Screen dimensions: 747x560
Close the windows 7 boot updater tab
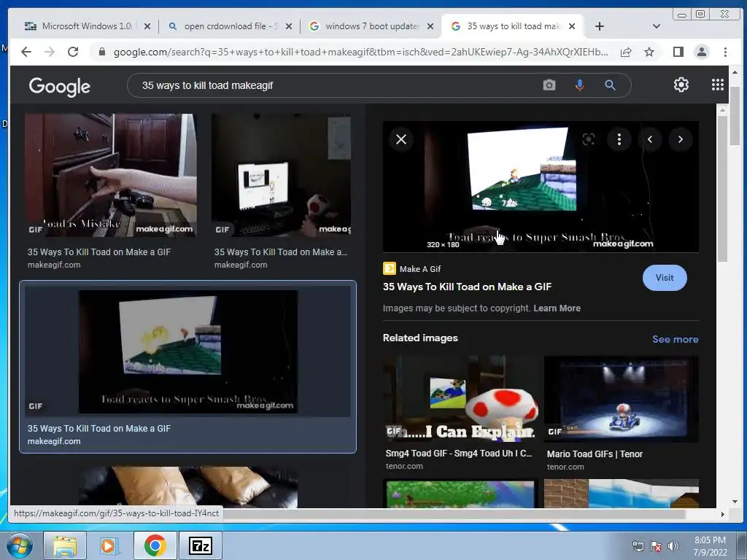click(x=430, y=27)
